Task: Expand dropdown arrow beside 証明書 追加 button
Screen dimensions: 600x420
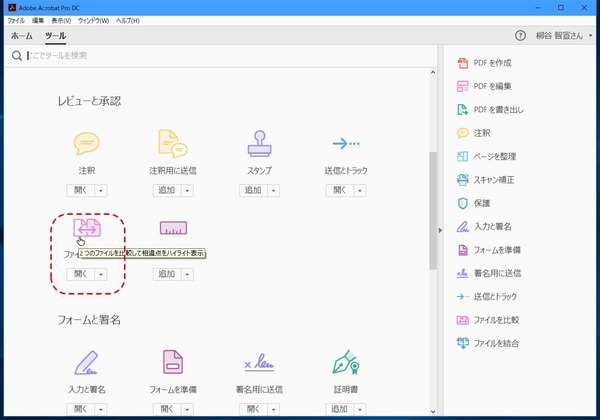Action: click(360, 409)
